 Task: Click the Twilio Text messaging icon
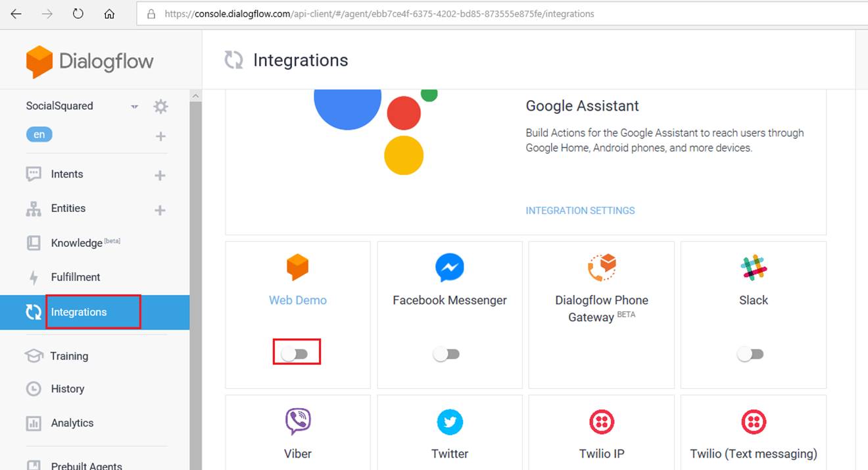point(753,422)
